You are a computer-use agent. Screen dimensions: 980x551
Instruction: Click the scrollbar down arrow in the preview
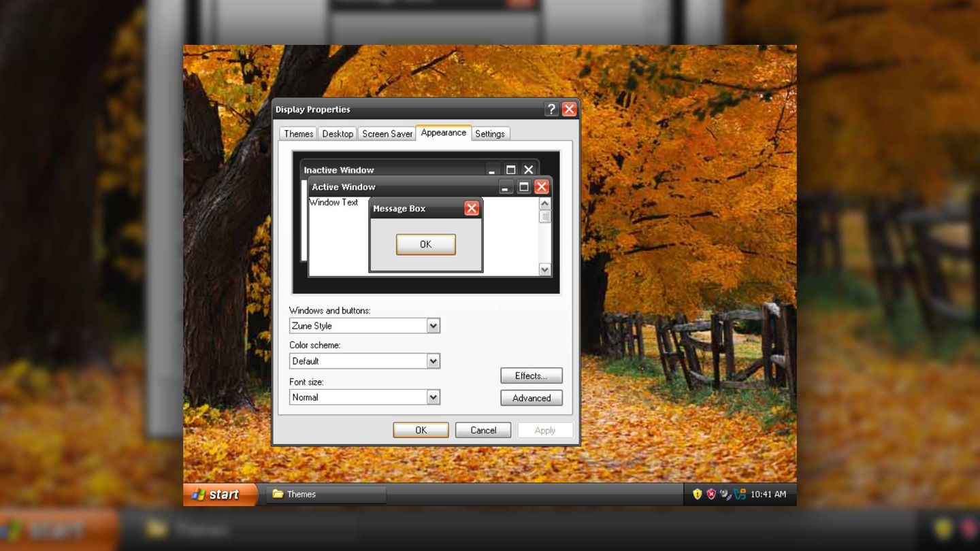[x=544, y=270]
